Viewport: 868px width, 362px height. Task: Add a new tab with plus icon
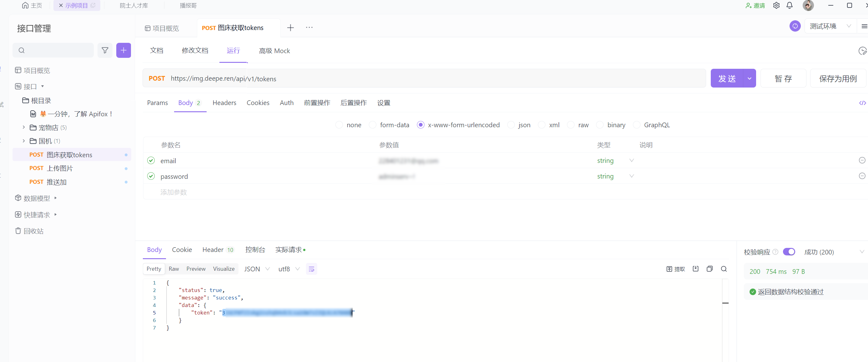point(290,28)
